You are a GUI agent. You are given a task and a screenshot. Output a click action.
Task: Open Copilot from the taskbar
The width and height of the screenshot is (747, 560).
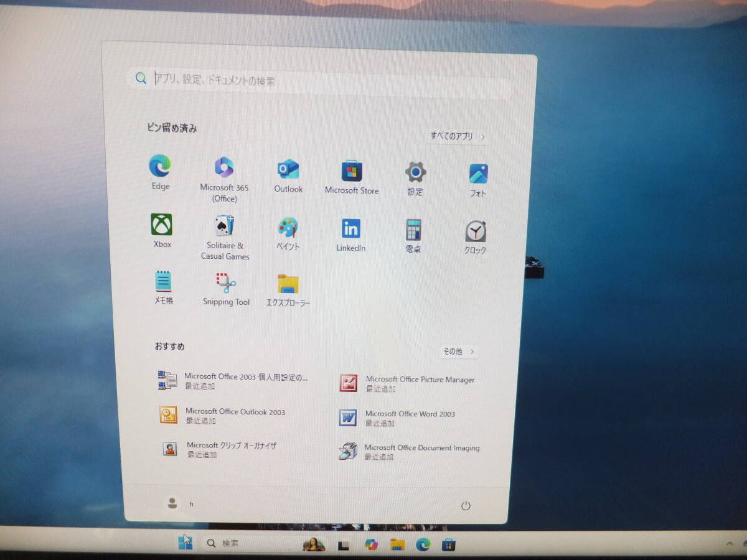tap(372, 544)
